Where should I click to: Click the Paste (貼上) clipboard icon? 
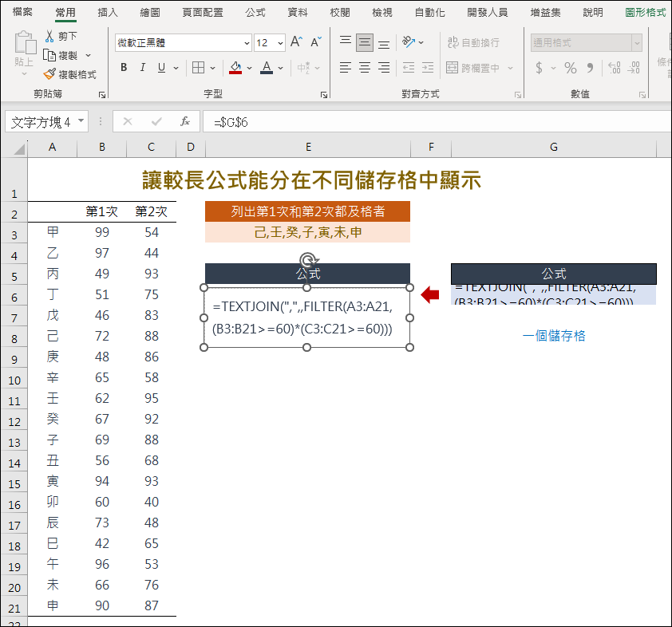(x=25, y=44)
